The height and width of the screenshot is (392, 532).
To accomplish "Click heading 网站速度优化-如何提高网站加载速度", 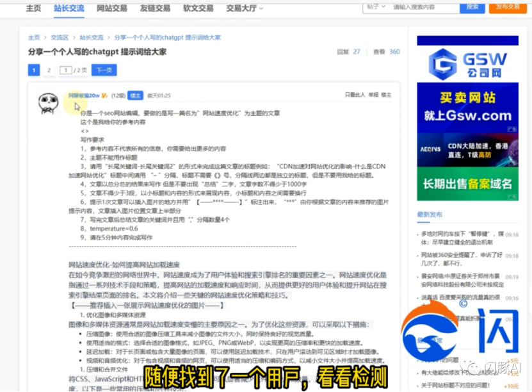I will coord(124,265).
